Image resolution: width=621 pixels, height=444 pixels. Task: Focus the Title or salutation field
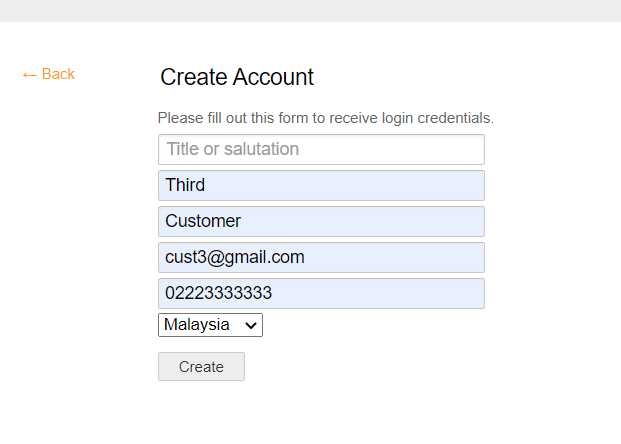point(321,150)
